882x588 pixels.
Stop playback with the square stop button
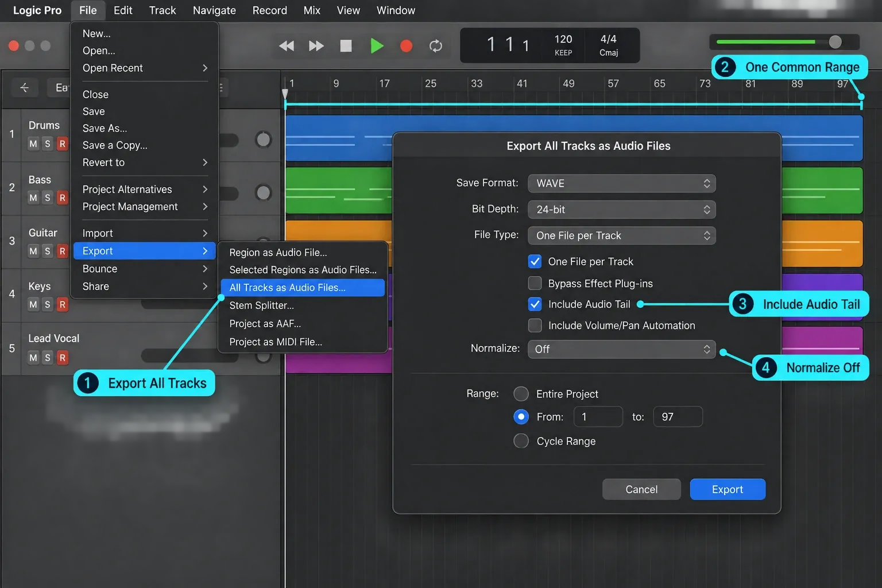(x=346, y=46)
